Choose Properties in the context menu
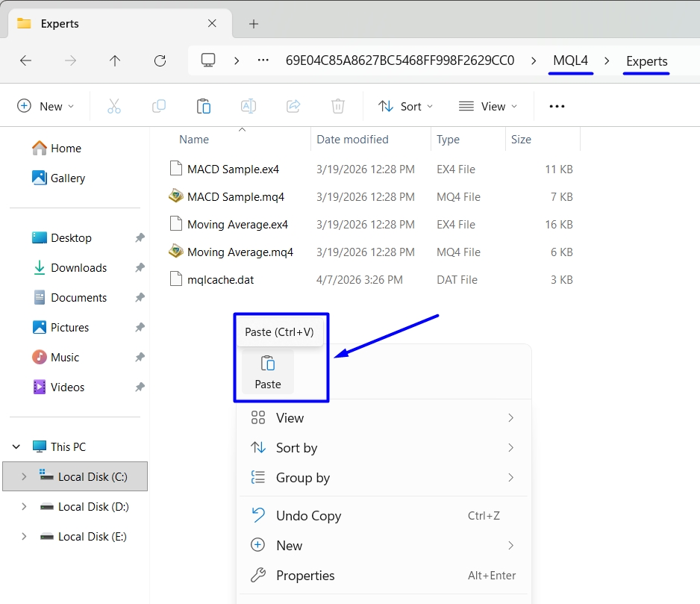Screen dimensions: 700x604 point(384,576)
